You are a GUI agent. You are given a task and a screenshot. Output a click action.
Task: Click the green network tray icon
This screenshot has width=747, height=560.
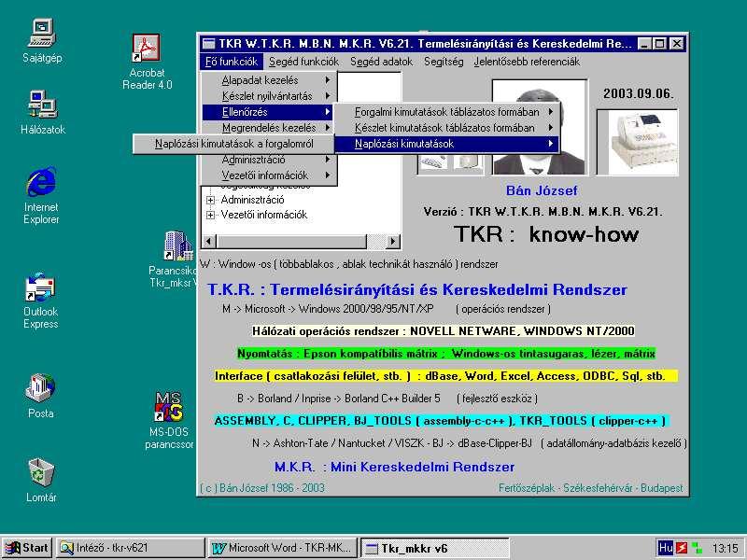pyautogui.click(x=697, y=548)
